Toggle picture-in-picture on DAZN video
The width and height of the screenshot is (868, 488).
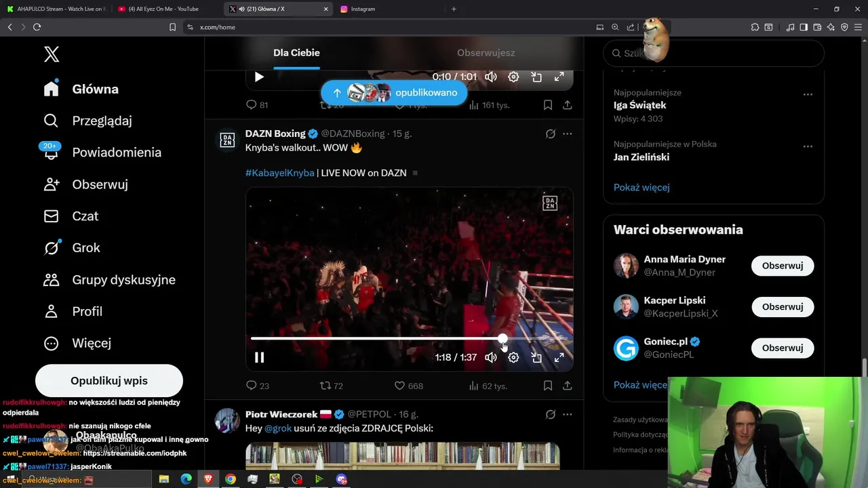(x=536, y=357)
